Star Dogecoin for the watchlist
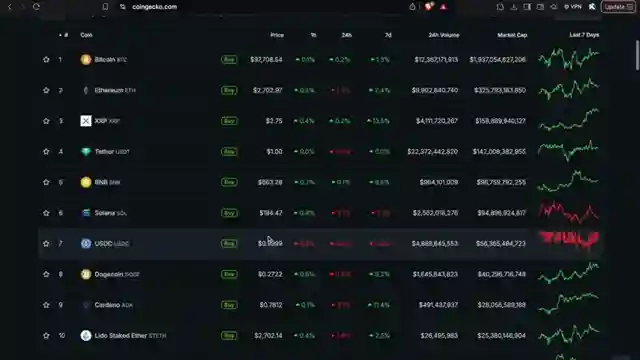This screenshot has width=640, height=360. tap(46, 274)
